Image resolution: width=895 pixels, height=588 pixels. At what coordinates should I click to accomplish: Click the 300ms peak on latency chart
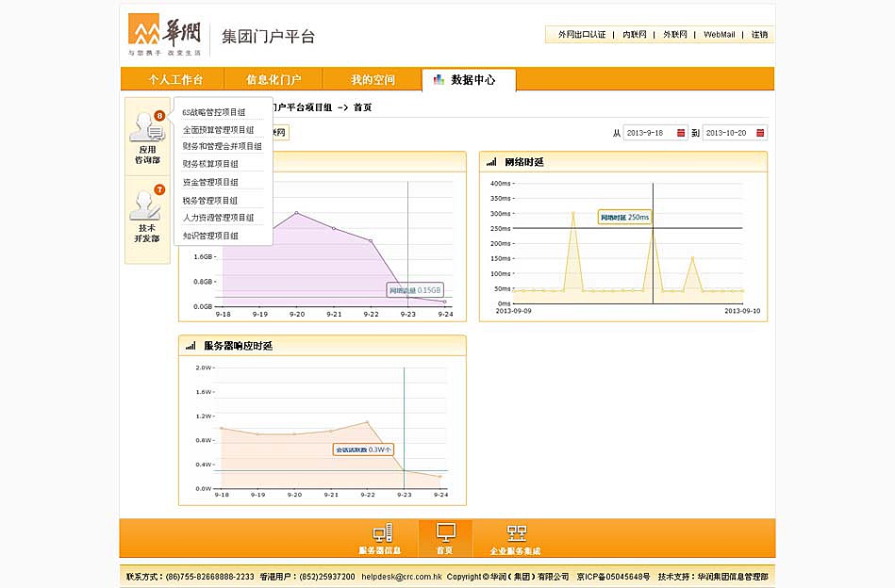[x=572, y=213]
